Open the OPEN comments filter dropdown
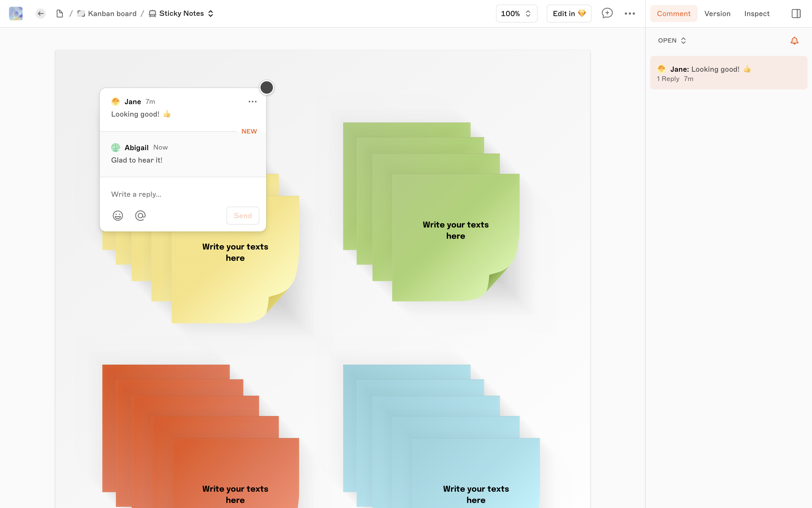 coord(672,40)
